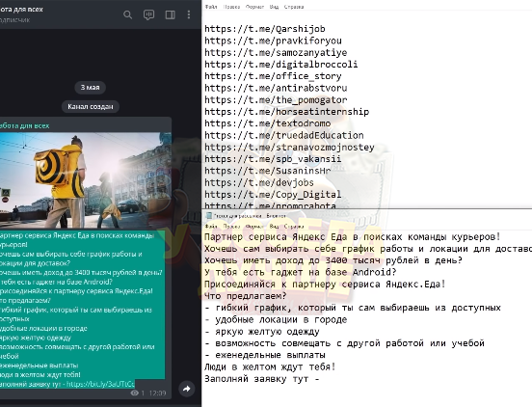The image size is (532, 407).
Task: Open the Справка menu in the upper Notepad
Action: pyautogui.click(x=294, y=7)
